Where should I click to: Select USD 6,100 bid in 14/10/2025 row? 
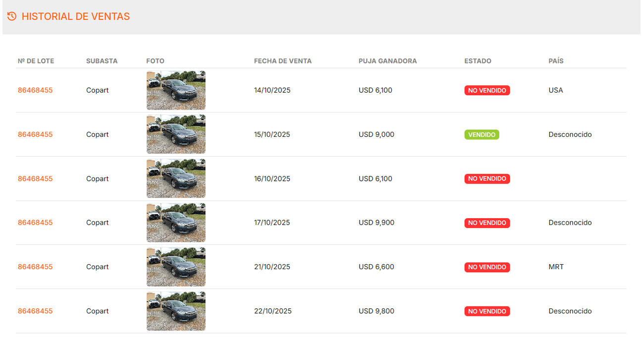(x=376, y=90)
